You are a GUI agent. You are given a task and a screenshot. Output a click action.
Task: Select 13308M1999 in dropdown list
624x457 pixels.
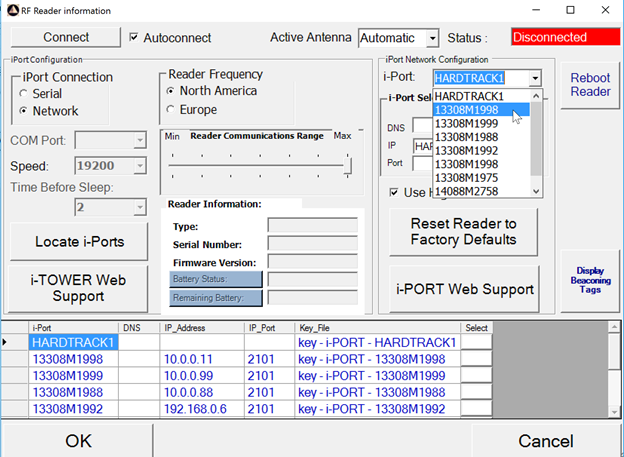pos(482,123)
